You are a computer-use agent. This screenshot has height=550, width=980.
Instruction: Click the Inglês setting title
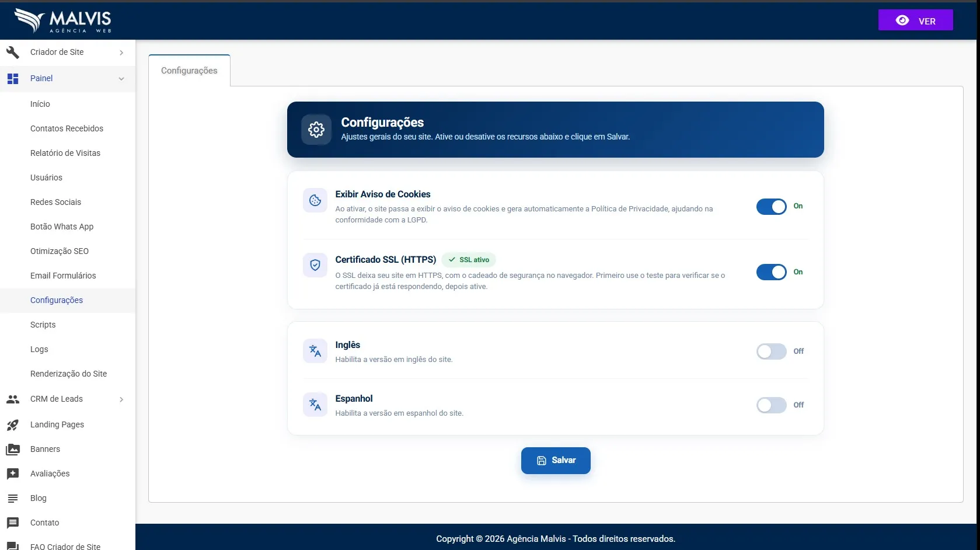(x=348, y=345)
